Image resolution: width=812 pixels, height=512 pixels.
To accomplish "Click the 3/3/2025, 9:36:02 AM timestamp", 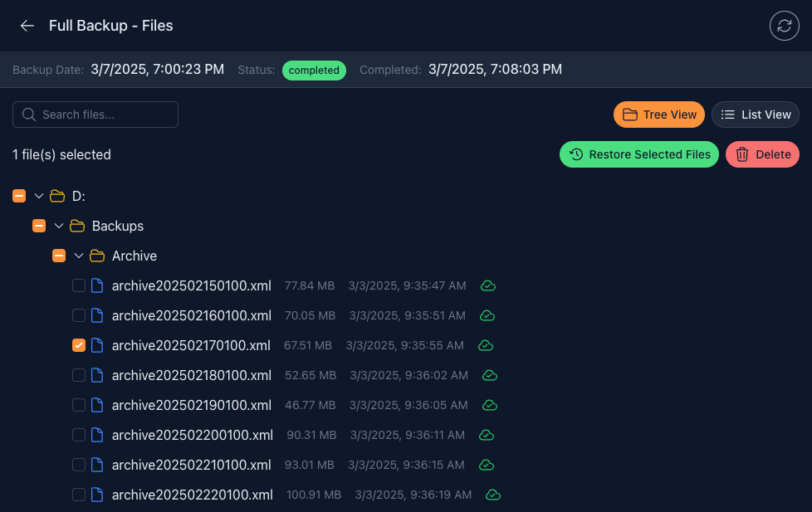I will coord(409,375).
